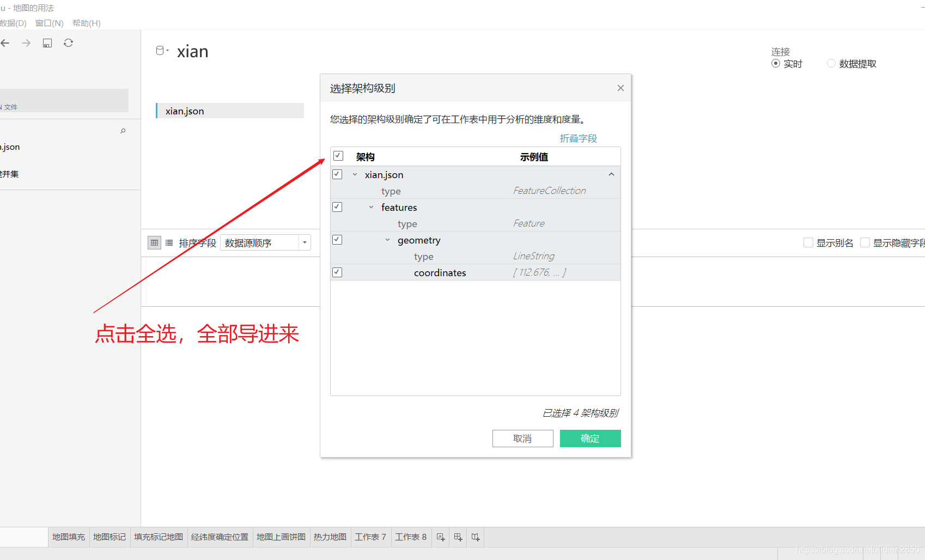Click the FeatureCollection sample value
Screen dimensions: 925x560
550,191
